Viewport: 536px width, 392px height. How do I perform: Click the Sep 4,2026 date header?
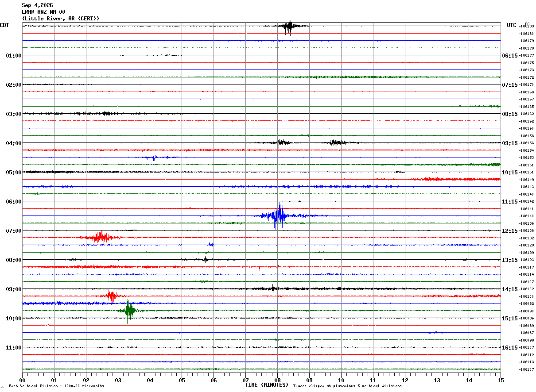[x=37, y=5]
